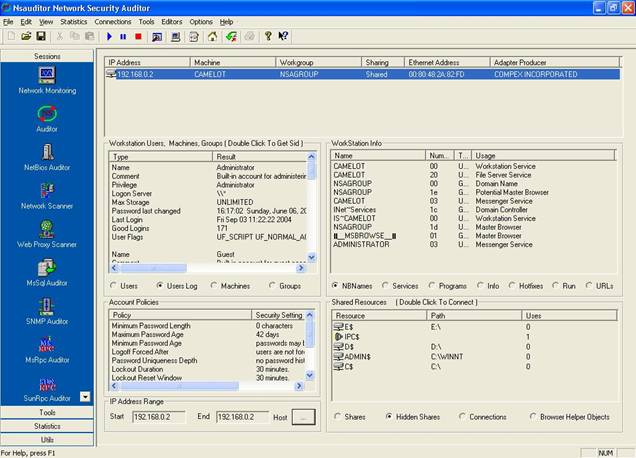The image size is (636, 458).
Task: Click the Cut scissors toolbar icon
Action: click(x=60, y=37)
